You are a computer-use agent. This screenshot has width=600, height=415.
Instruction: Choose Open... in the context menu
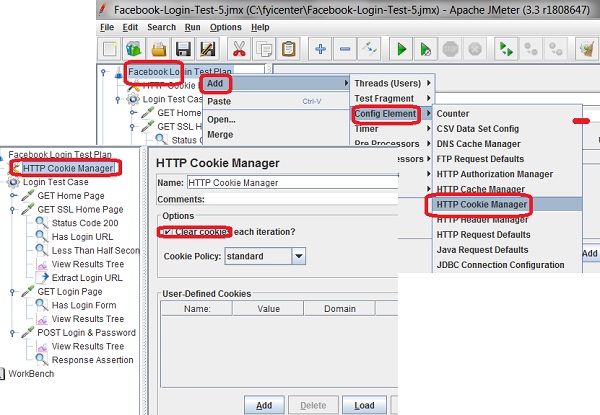(x=276, y=119)
